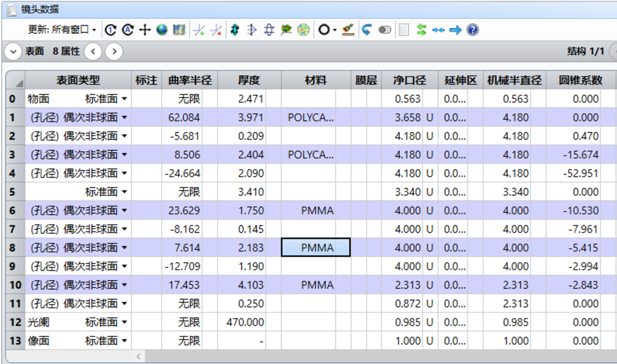Click conic value -52.951 in row 4
The width and height of the screenshot is (617, 364).
coord(581,173)
